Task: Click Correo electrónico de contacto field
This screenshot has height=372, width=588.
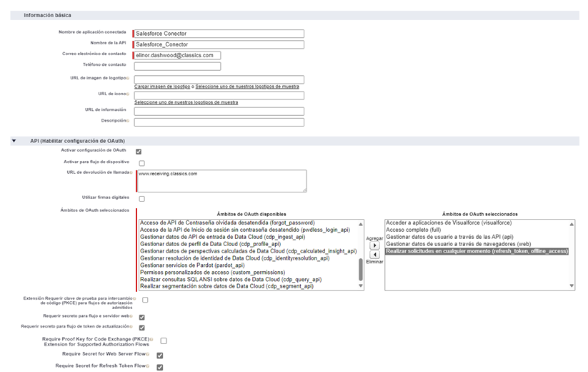Action: [x=177, y=55]
